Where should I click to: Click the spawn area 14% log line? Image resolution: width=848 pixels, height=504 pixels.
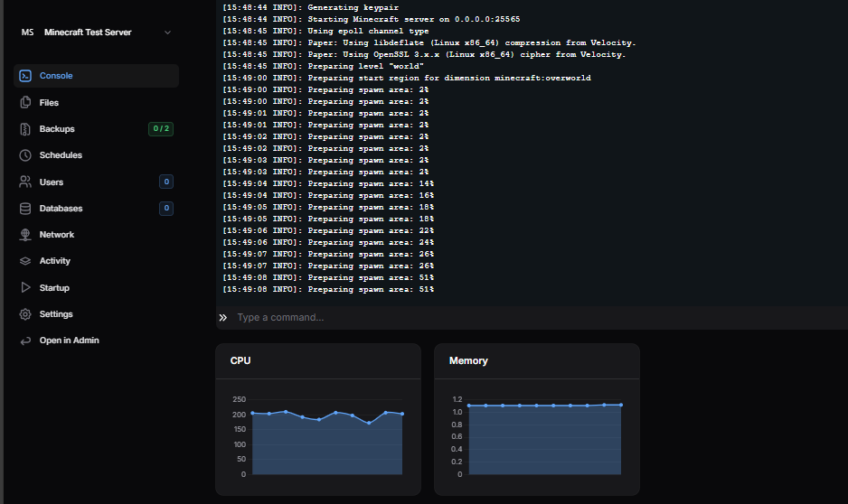point(328,183)
